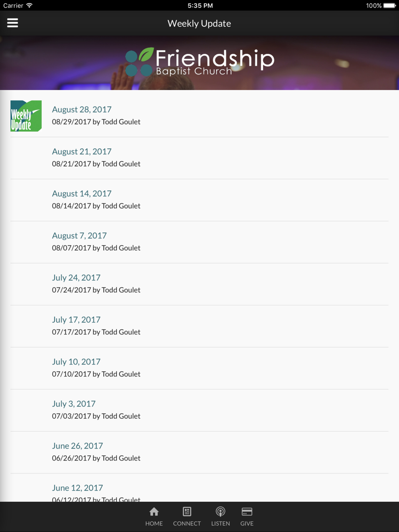Open the August 21, 2017 update
The image size is (399, 532).
[x=199, y=158]
